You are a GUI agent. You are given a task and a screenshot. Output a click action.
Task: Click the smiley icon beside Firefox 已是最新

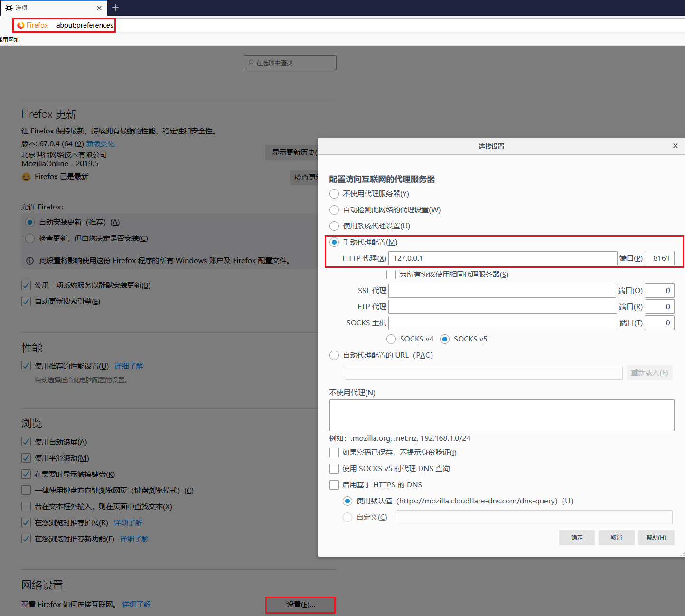coord(26,177)
